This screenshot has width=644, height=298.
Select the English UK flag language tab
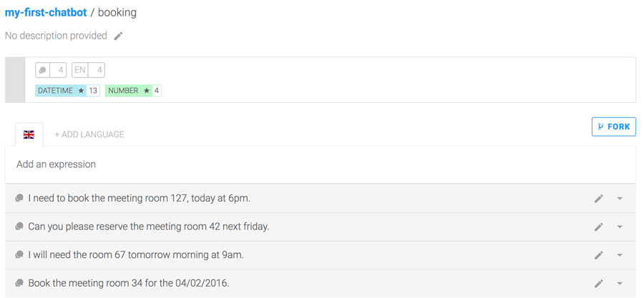tap(29, 134)
